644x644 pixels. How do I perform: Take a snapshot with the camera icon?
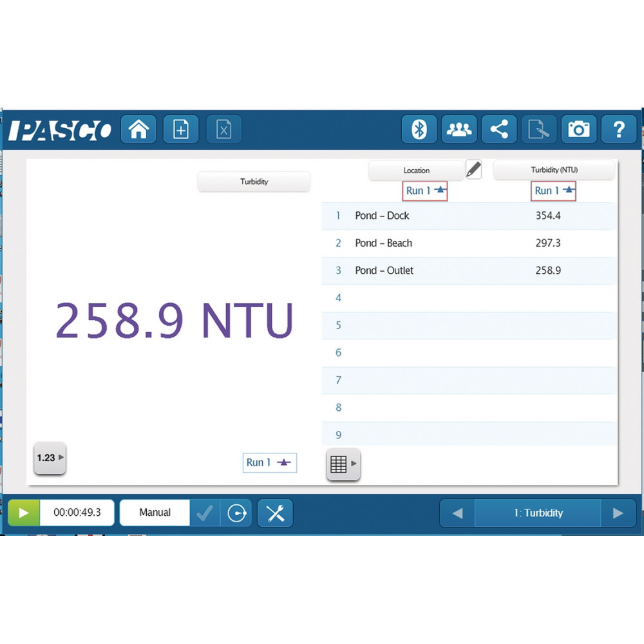click(578, 129)
